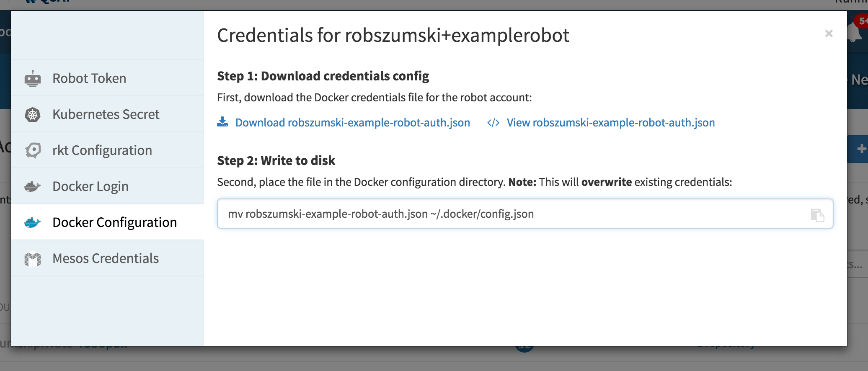Screen dimensions: 868x371
Task: Click the robot icon beside Robot Token
Action: pos(33,79)
